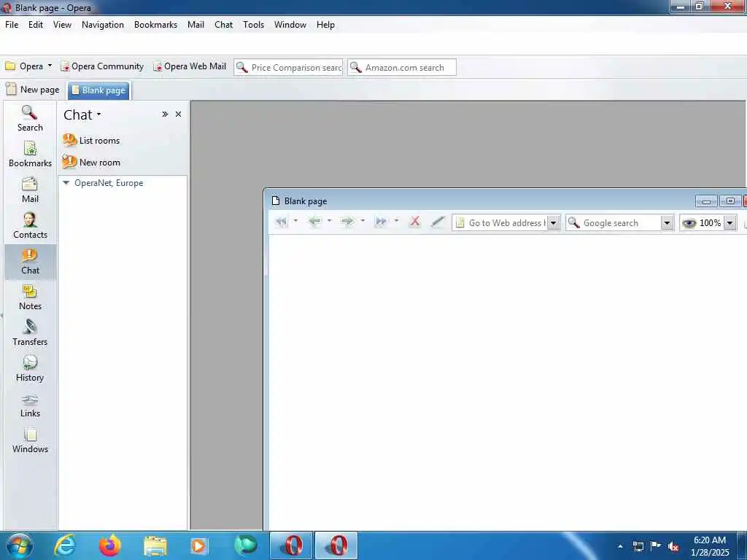
Task: Open the Bookmarks panel icon
Action: point(29,155)
